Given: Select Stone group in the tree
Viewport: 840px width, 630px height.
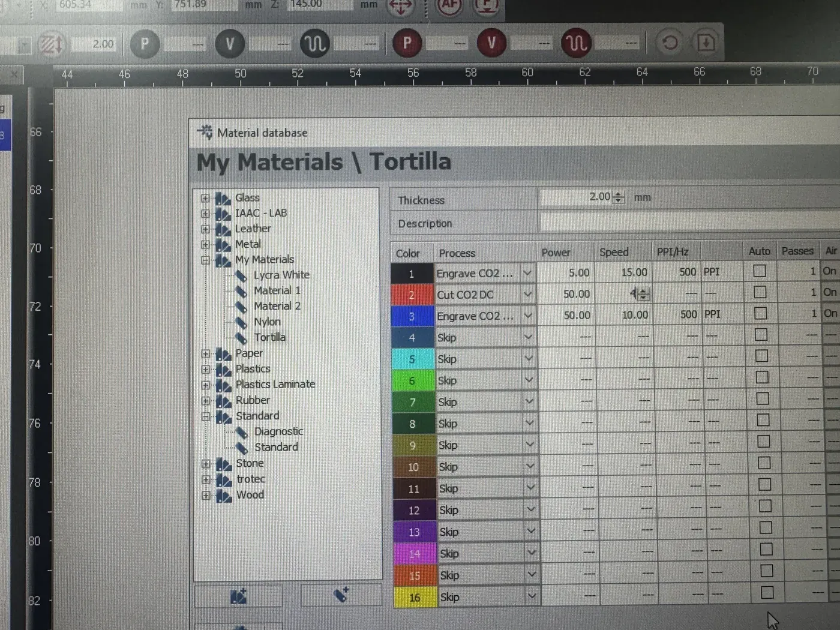Looking at the screenshot, I should [250, 463].
